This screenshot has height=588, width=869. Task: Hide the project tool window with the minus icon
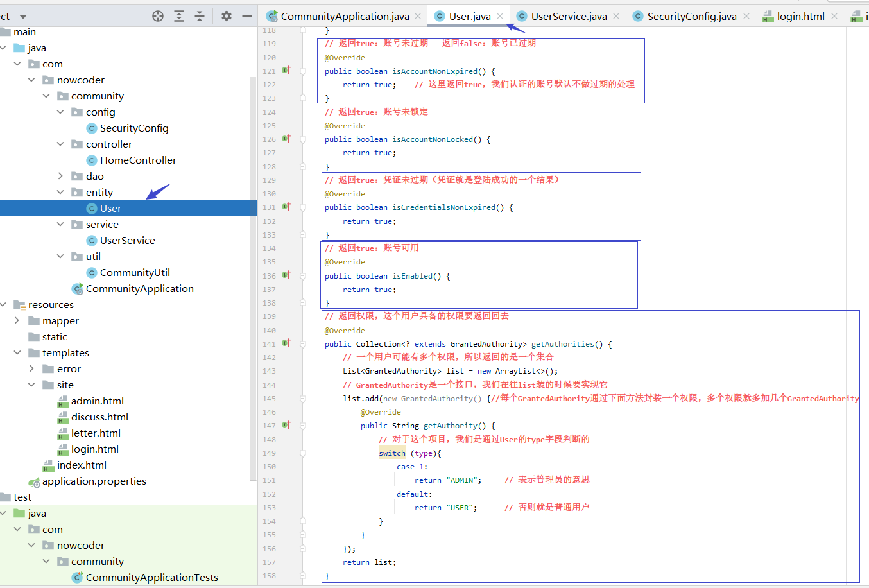(247, 16)
